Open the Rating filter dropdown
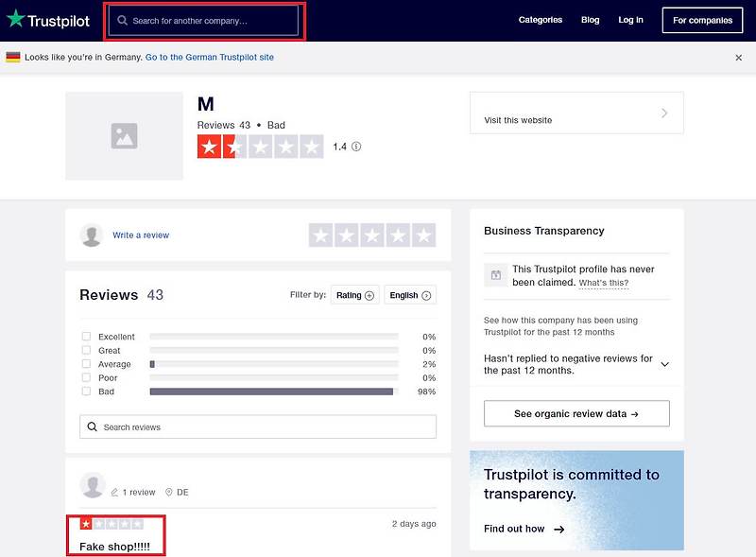Screen dimensions: 756x557 coord(355,295)
